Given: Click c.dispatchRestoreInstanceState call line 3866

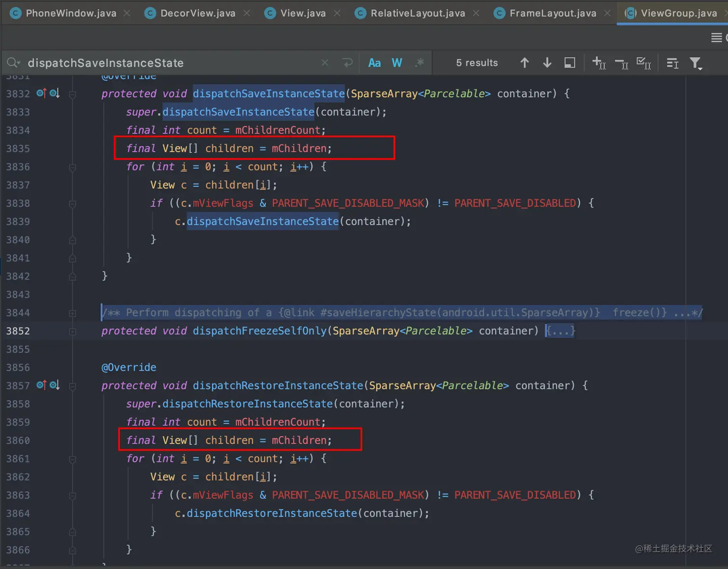Looking at the screenshot, I should pos(266,513).
